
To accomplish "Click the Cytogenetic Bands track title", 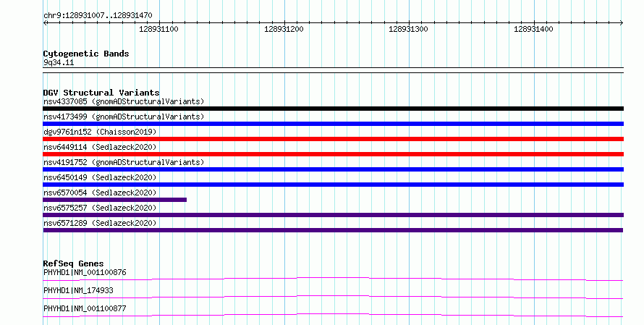I will [86, 54].
